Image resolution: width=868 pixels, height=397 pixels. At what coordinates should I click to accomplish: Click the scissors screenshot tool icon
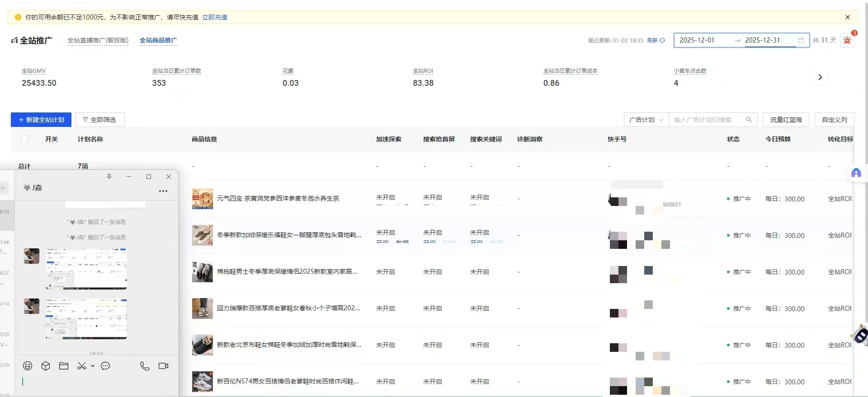[x=81, y=366]
